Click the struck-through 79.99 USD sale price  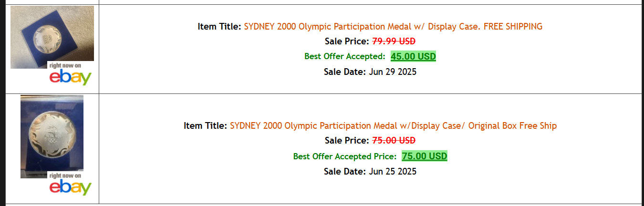(x=394, y=41)
